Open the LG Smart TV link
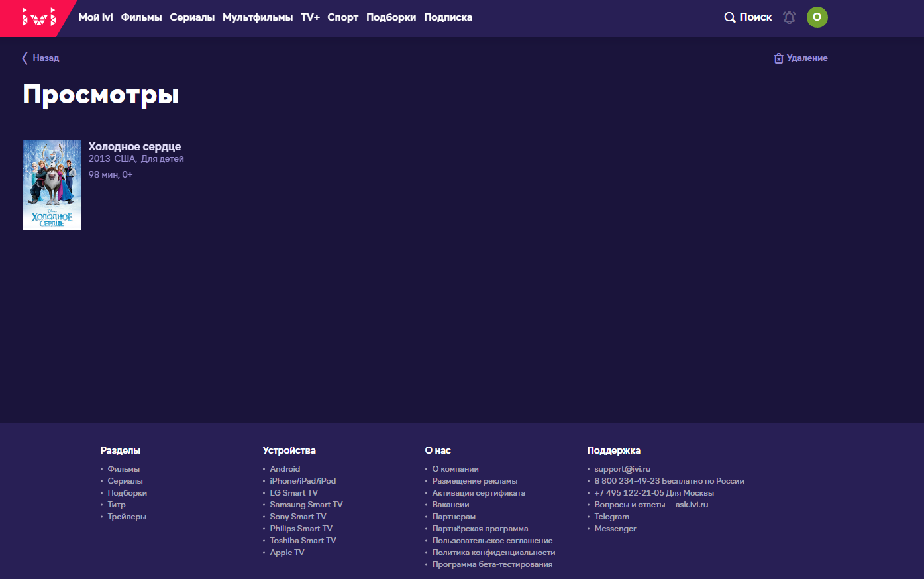Screen dimensions: 924x579 [x=294, y=493]
